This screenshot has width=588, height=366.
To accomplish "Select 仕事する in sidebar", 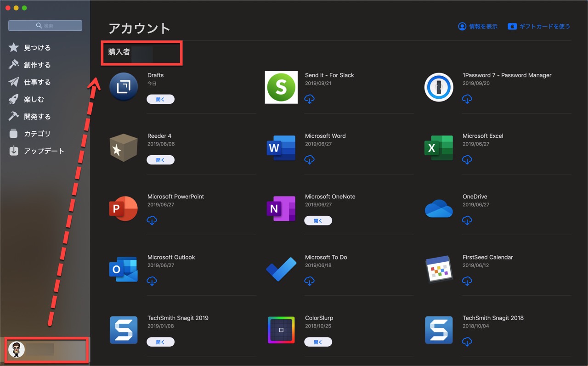I will point(37,82).
